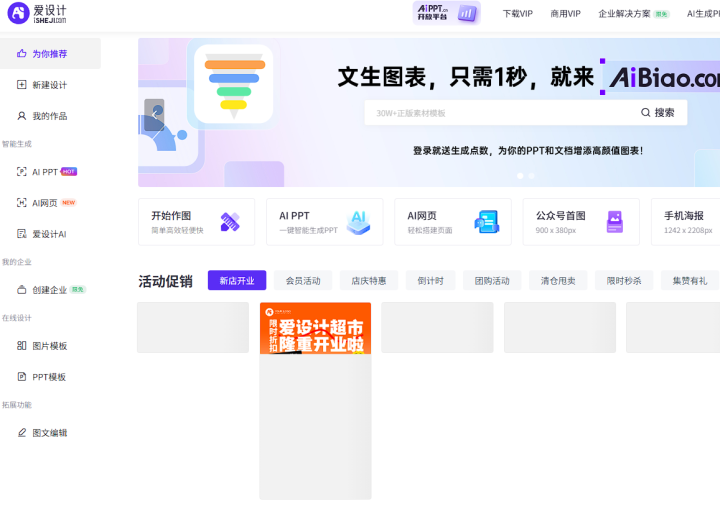The image size is (720, 517).
Task: Click the AiBiao.com banner text
Action: coord(664,77)
